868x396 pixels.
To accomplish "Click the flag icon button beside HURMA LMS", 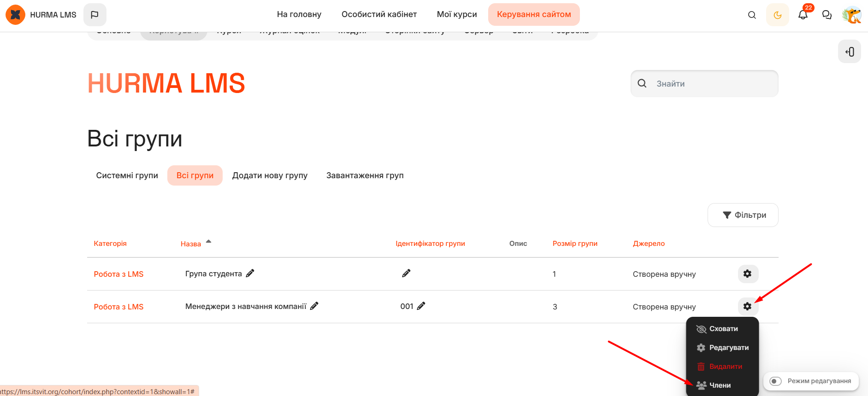I will click(94, 15).
